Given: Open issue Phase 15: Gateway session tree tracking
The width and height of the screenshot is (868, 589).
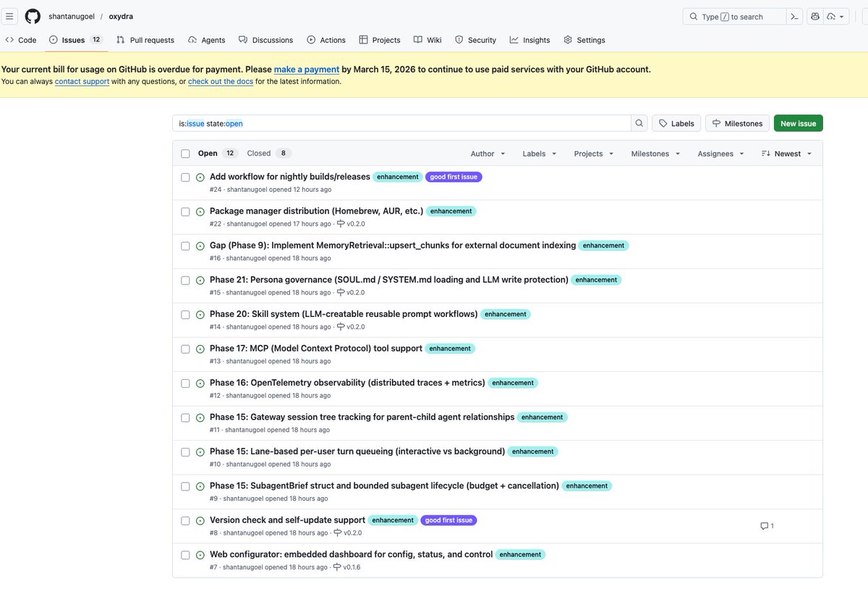Looking at the screenshot, I should tap(362, 417).
